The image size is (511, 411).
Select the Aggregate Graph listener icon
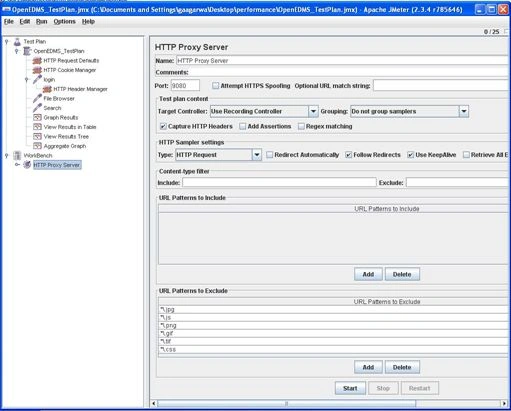tap(37, 146)
